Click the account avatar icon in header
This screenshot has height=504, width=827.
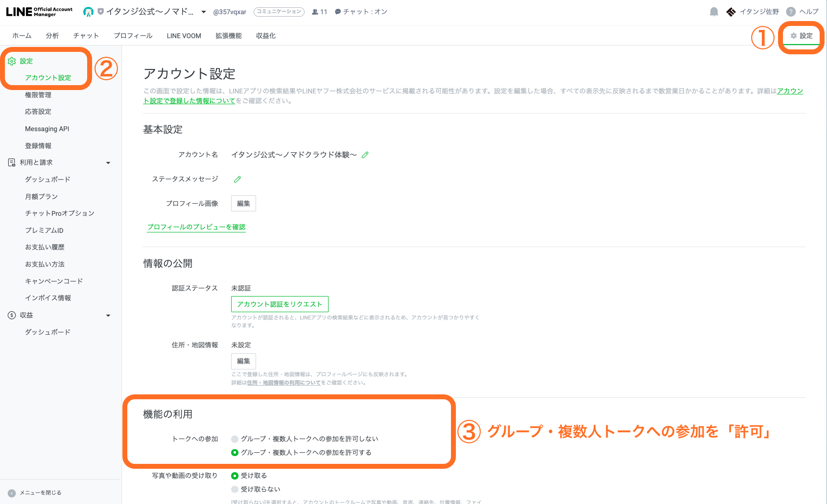click(x=88, y=12)
